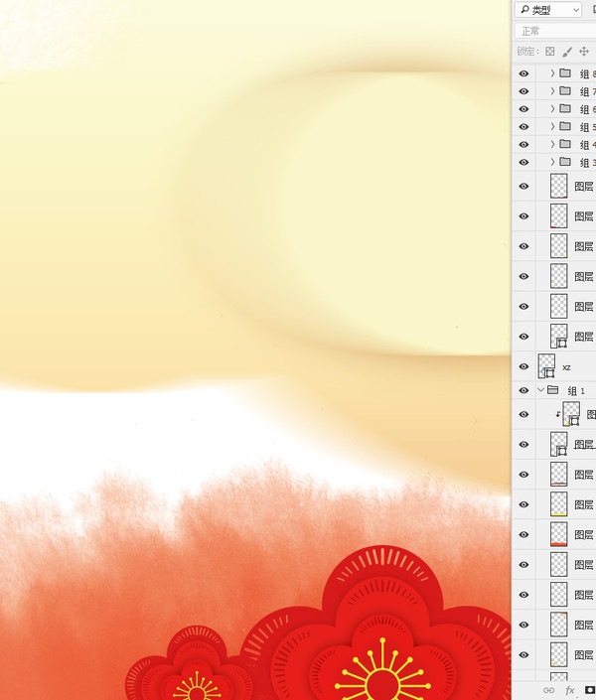Hide the 组 4 group
The height and width of the screenshot is (700, 596).
(523, 144)
